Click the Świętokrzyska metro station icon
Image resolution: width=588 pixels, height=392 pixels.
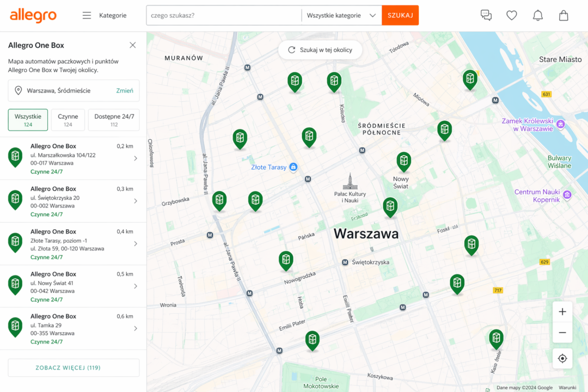coord(345,262)
